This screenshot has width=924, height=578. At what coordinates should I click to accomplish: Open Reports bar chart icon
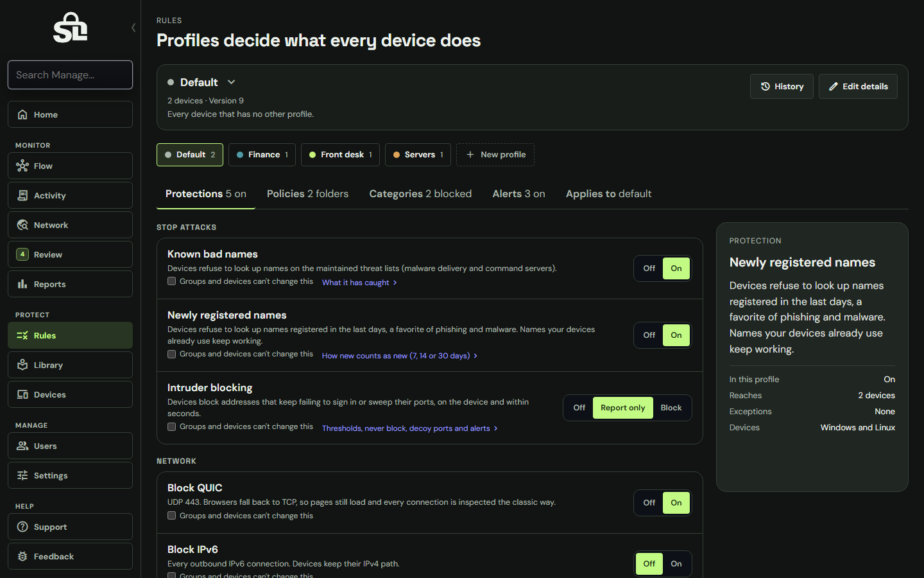[22, 284]
